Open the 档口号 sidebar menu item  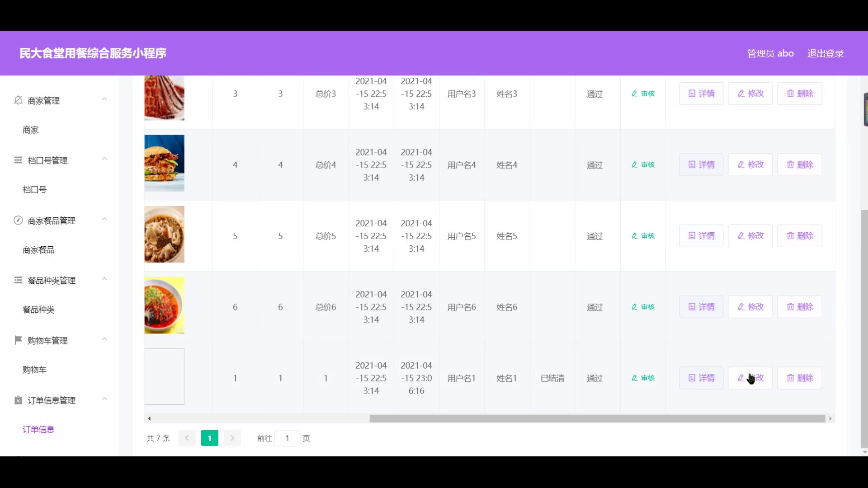tap(34, 190)
